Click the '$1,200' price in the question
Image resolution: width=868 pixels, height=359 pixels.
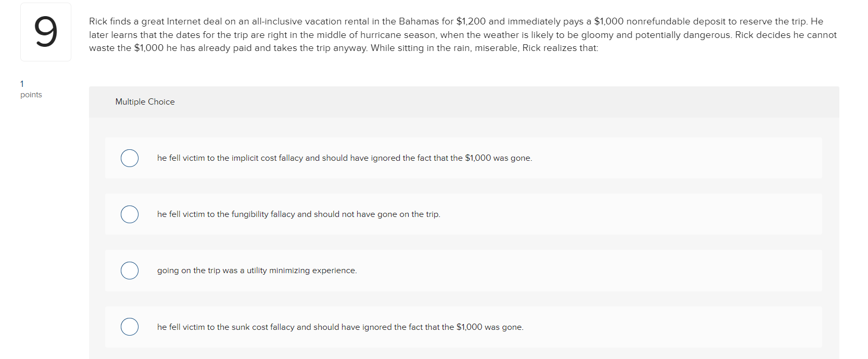click(471, 21)
